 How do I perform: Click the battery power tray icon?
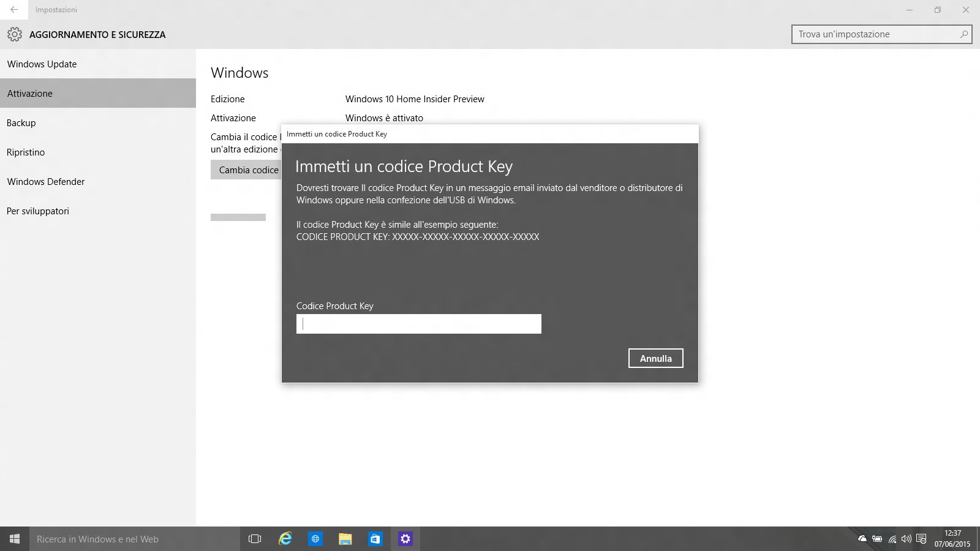877,539
